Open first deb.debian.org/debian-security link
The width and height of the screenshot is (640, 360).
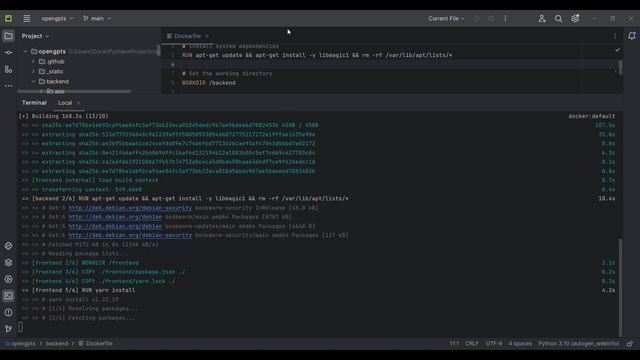[x=130, y=208]
